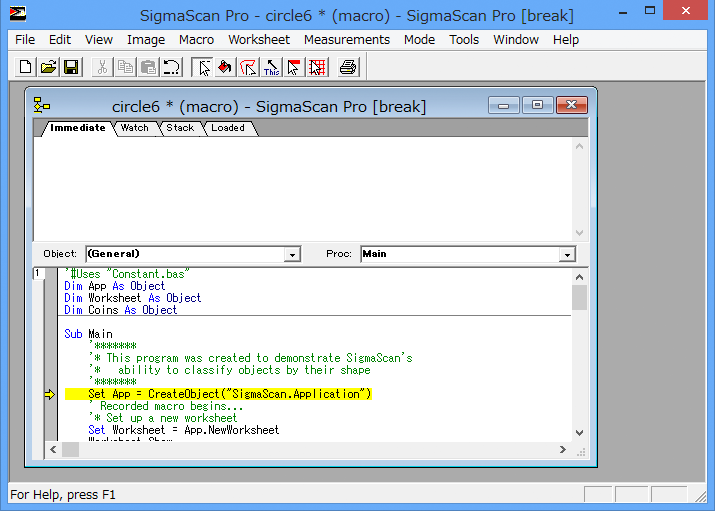This screenshot has height=511, width=715.
Task: Open the Worksheet menu
Action: pos(259,40)
